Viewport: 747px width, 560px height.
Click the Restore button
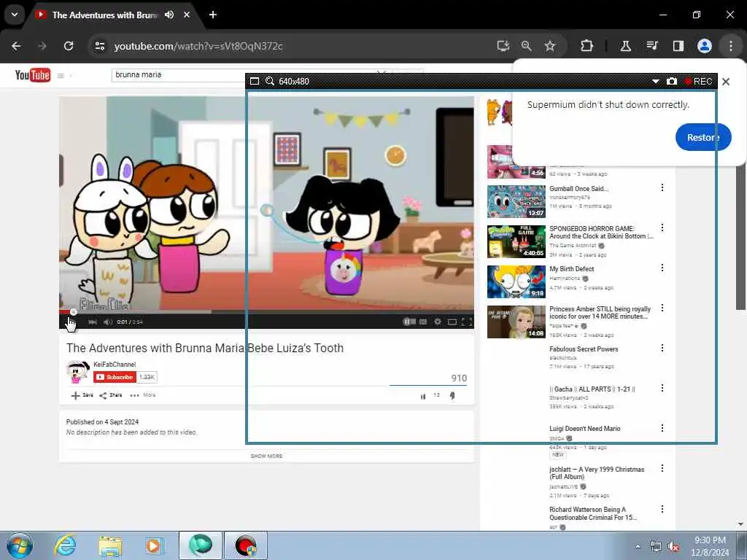[703, 137]
